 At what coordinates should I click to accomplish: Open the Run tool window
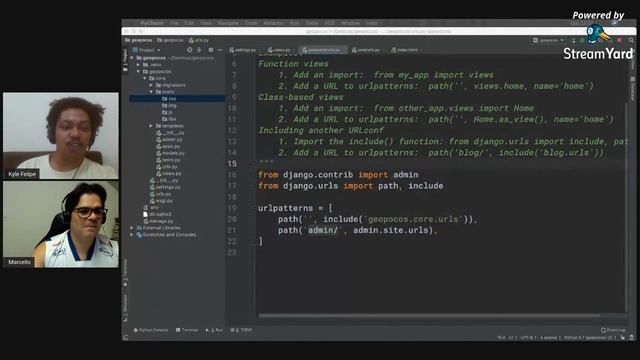pos(215,330)
